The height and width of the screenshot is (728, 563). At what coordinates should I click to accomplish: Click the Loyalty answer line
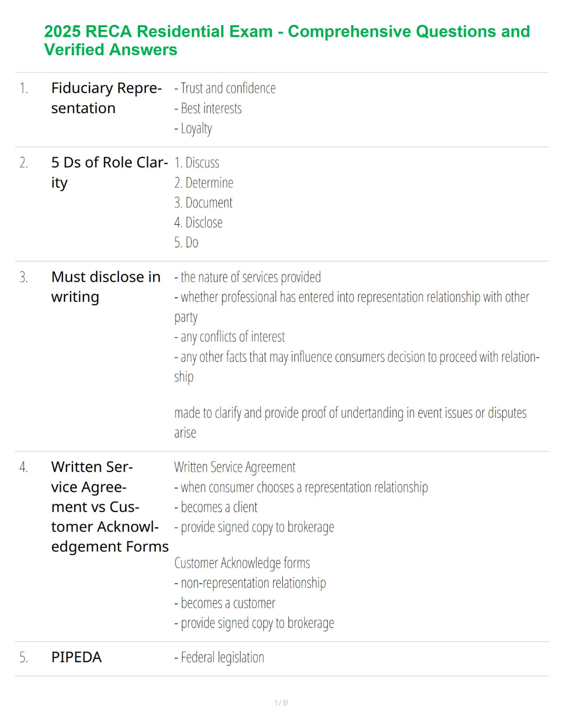tap(193, 128)
